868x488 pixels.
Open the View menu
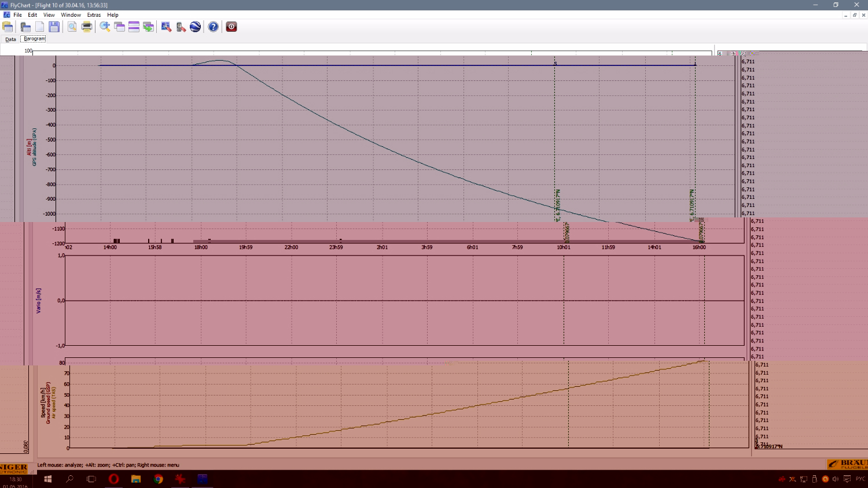49,15
